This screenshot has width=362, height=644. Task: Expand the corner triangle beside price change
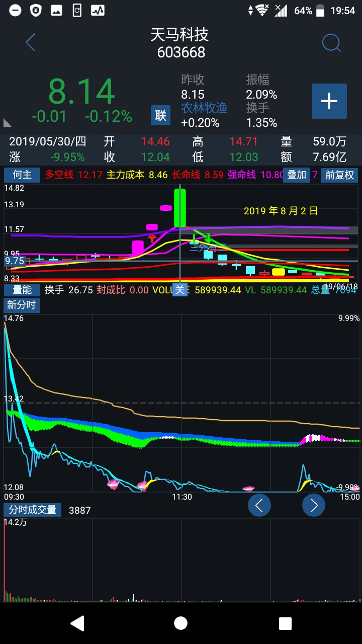pos(7,122)
